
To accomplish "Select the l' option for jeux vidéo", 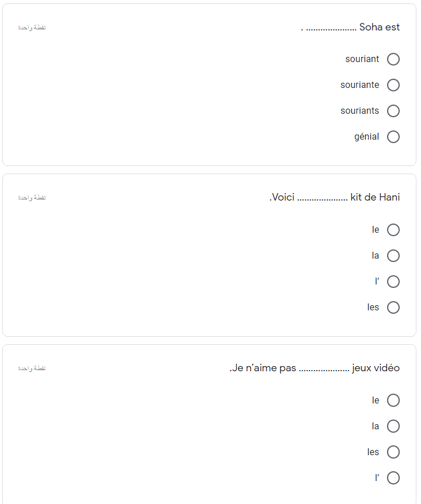I will pyautogui.click(x=393, y=478).
